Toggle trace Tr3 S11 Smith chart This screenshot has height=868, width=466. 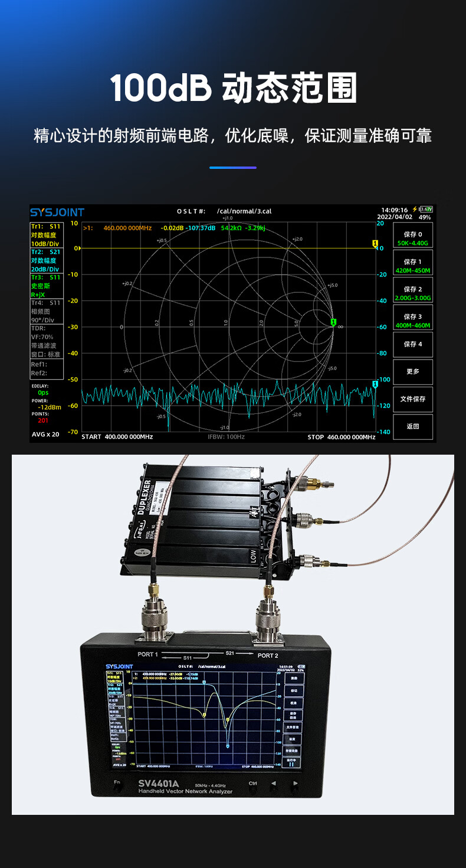coord(45,286)
